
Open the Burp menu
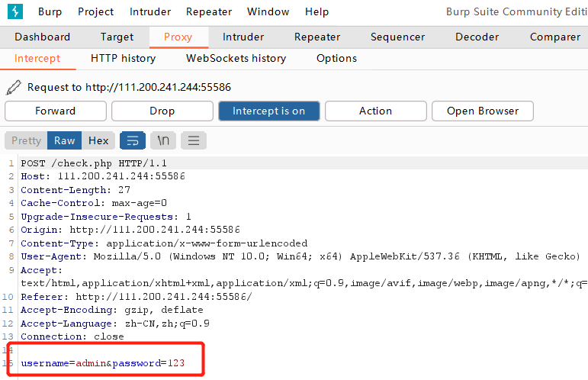(50, 11)
